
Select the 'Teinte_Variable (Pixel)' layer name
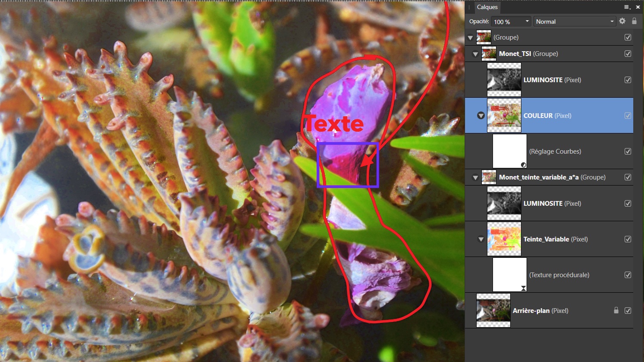(x=555, y=239)
